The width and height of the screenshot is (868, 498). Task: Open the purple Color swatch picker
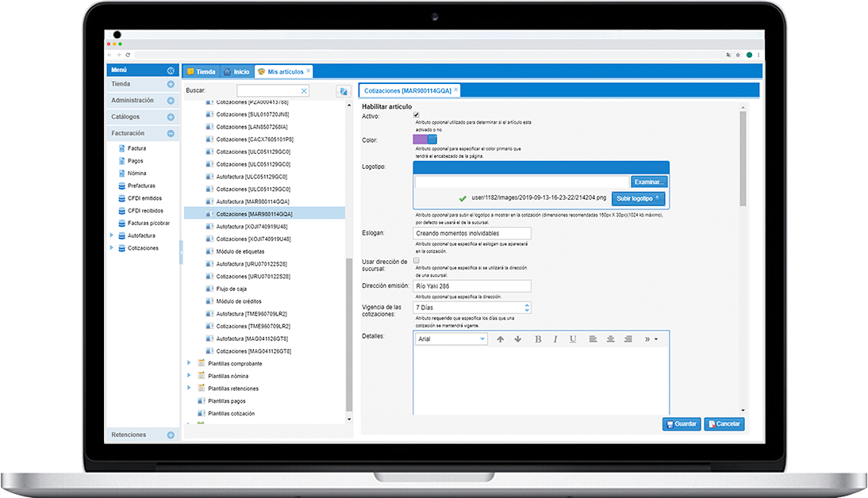click(x=421, y=140)
